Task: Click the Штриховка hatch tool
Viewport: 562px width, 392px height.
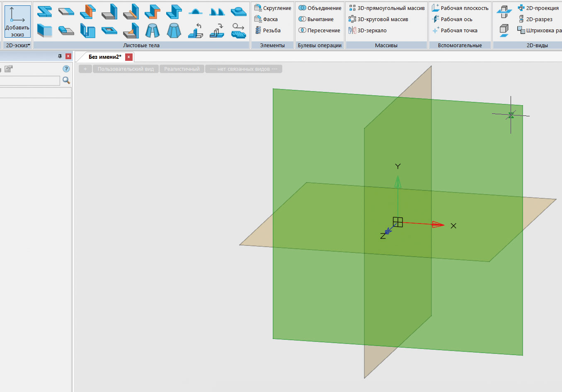Action: click(539, 30)
